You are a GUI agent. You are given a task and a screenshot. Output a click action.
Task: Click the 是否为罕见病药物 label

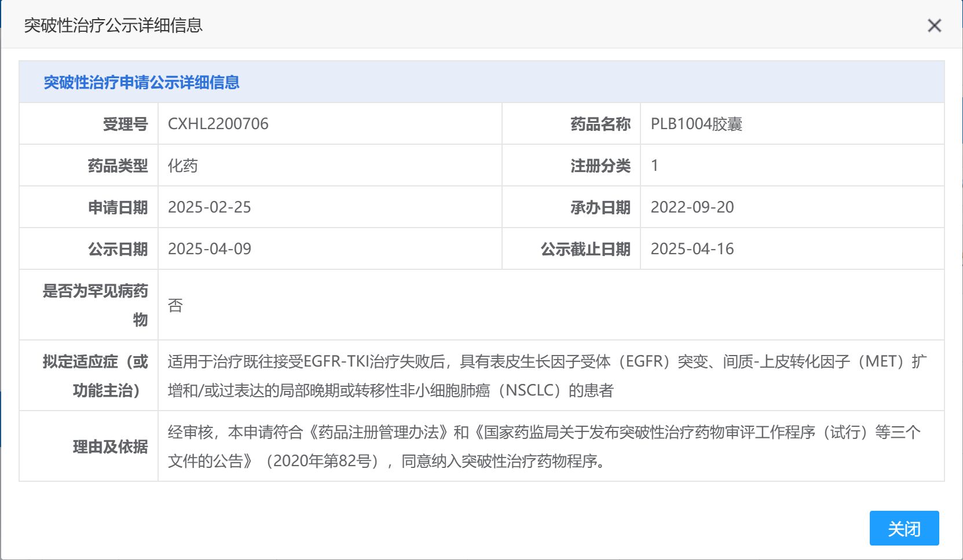tap(96, 305)
